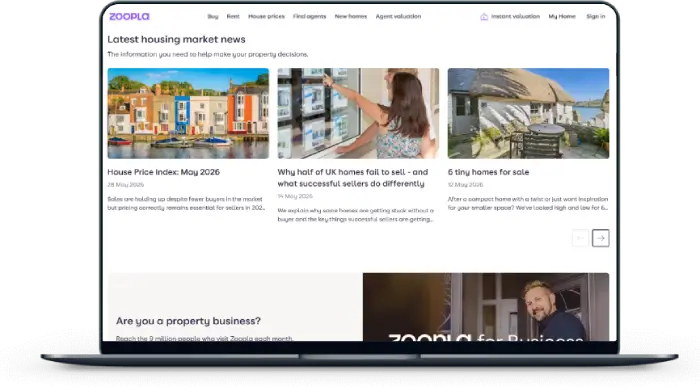
Task: Open My Home link
Action: point(562,17)
